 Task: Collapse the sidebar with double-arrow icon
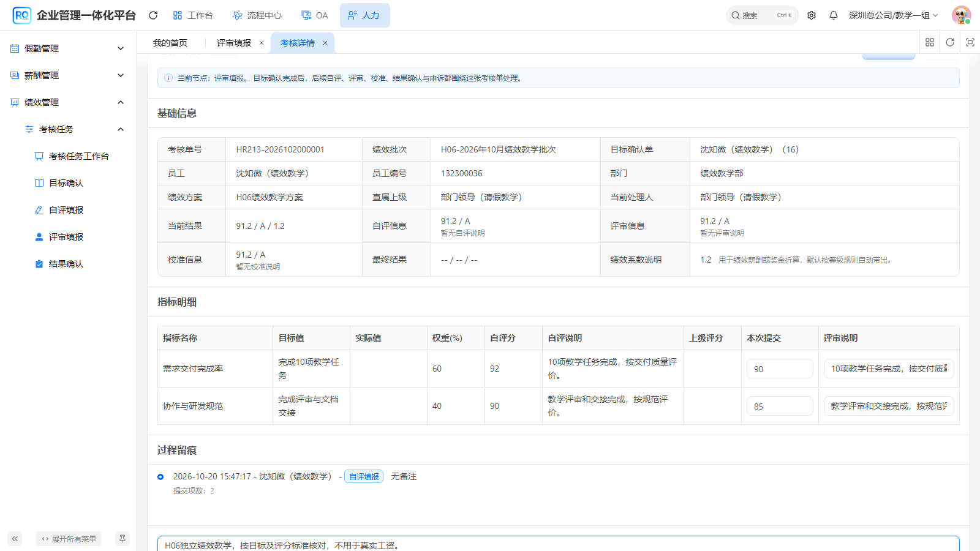click(x=15, y=539)
